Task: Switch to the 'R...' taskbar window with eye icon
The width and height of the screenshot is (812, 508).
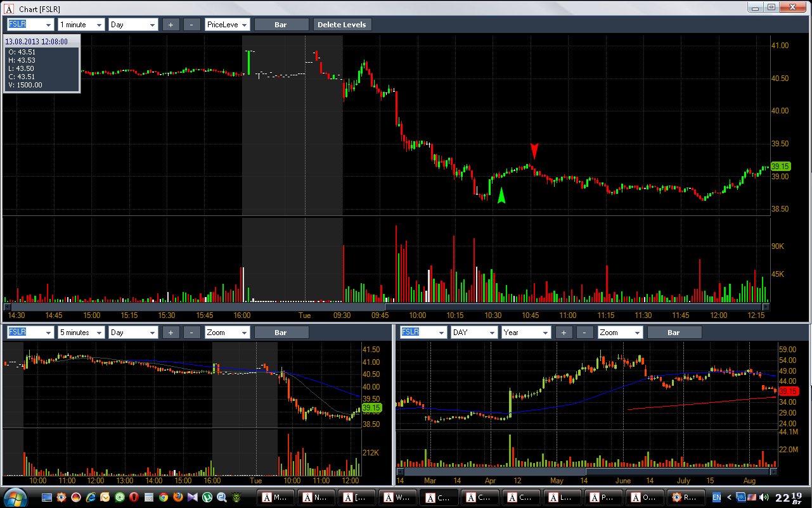Action: point(687,497)
